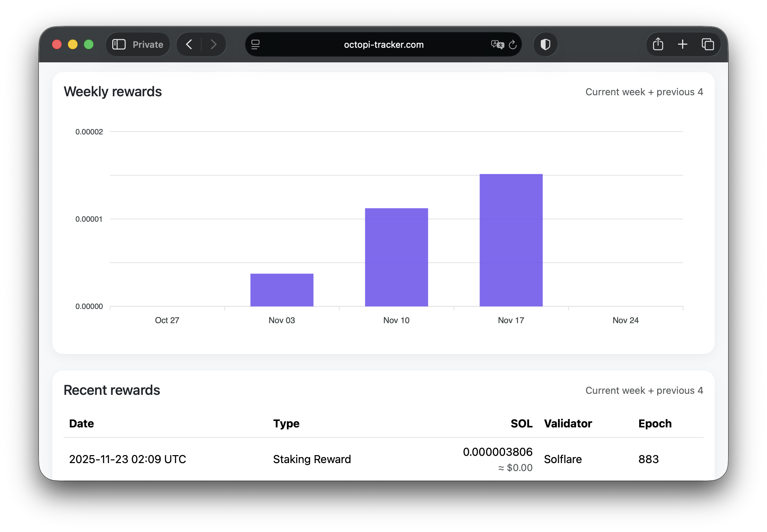The image size is (767, 532).
Task: Click the Solflare validator entry
Action: (x=563, y=459)
